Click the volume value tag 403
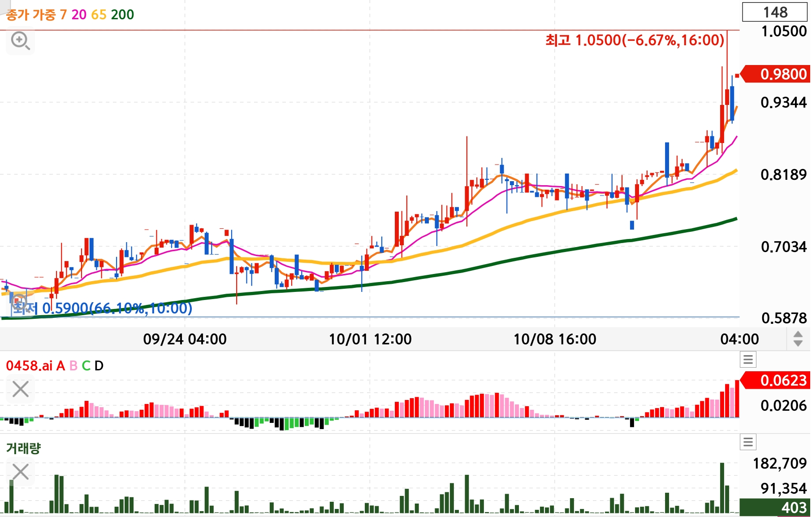This screenshot has height=517, width=812. (775, 507)
